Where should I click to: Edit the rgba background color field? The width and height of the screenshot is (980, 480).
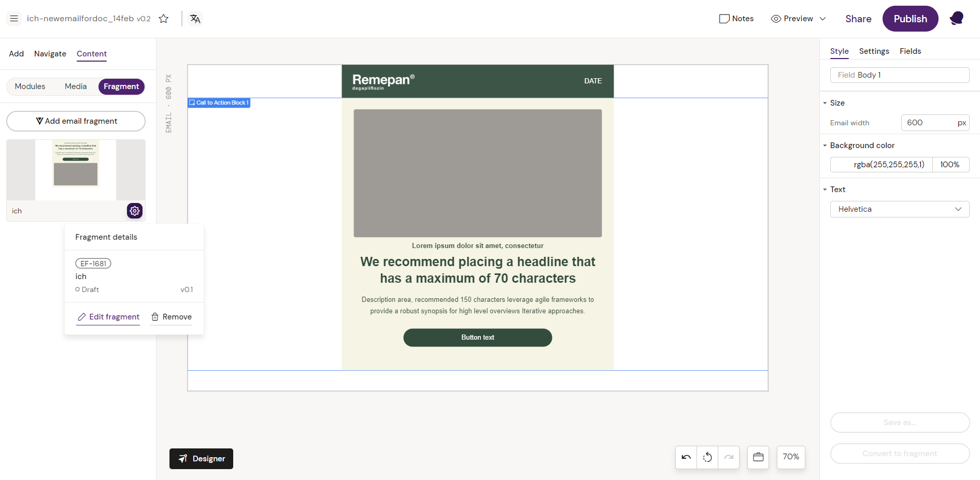881,165
